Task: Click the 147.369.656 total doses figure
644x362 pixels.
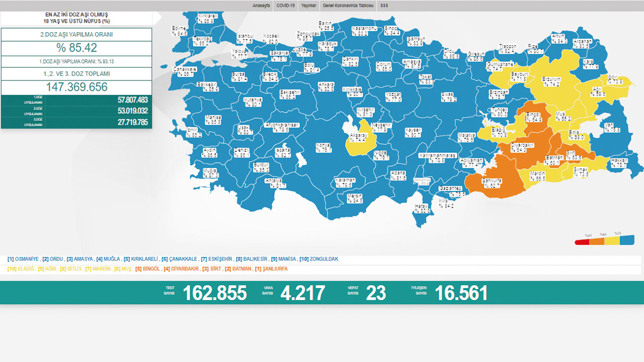Action: click(x=76, y=87)
